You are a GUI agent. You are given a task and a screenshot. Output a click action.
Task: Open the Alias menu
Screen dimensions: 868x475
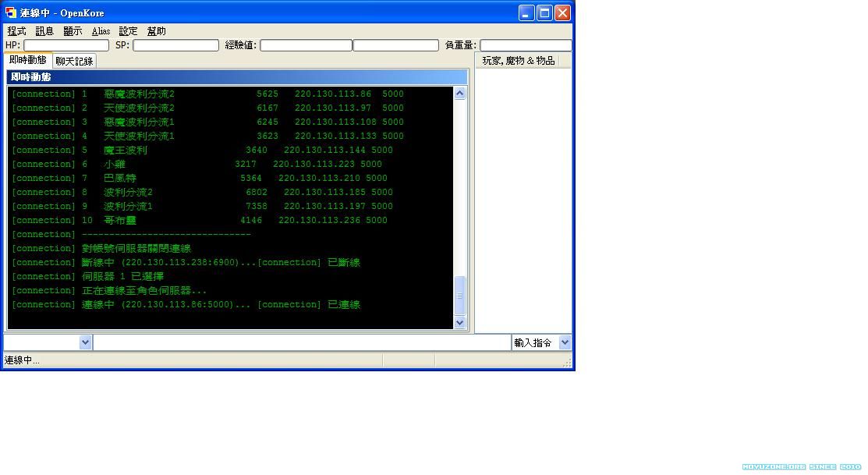click(101, 31)
